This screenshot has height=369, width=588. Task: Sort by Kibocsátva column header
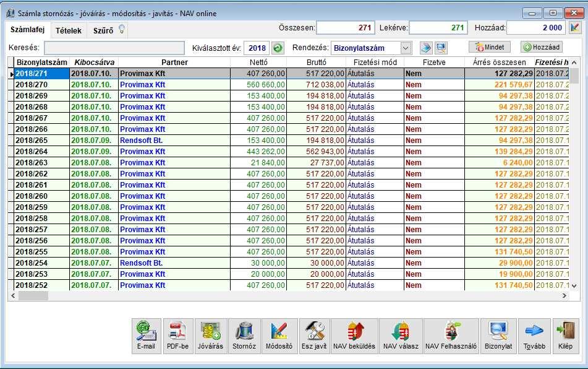(94, 63)
